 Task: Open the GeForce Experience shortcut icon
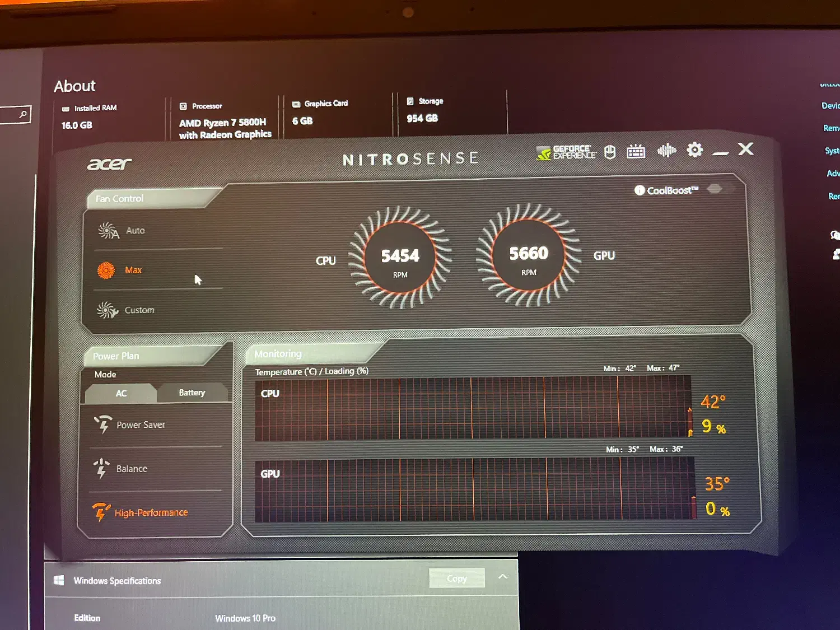pyautogui.click(x=566, y=151)
